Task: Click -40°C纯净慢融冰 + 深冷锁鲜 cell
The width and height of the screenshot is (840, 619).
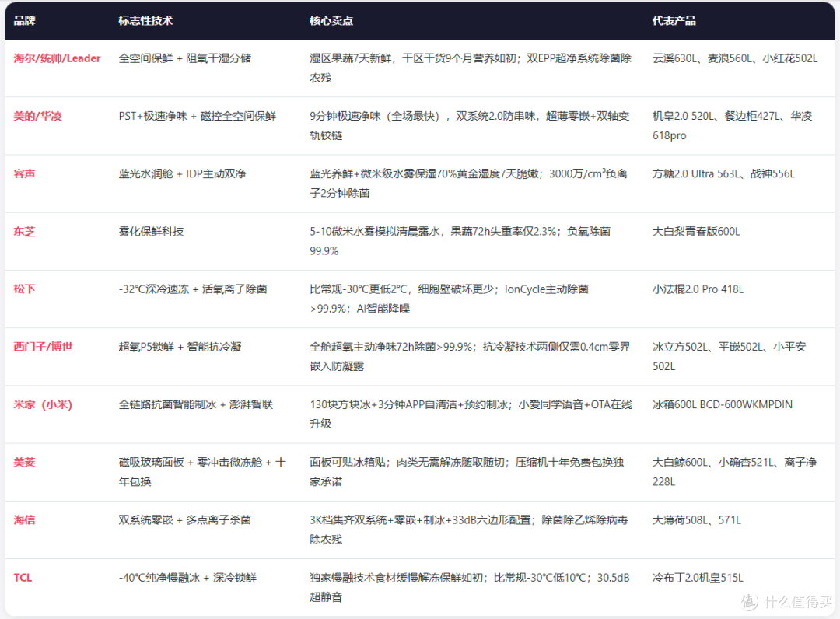Action: [x=187, y=578]
